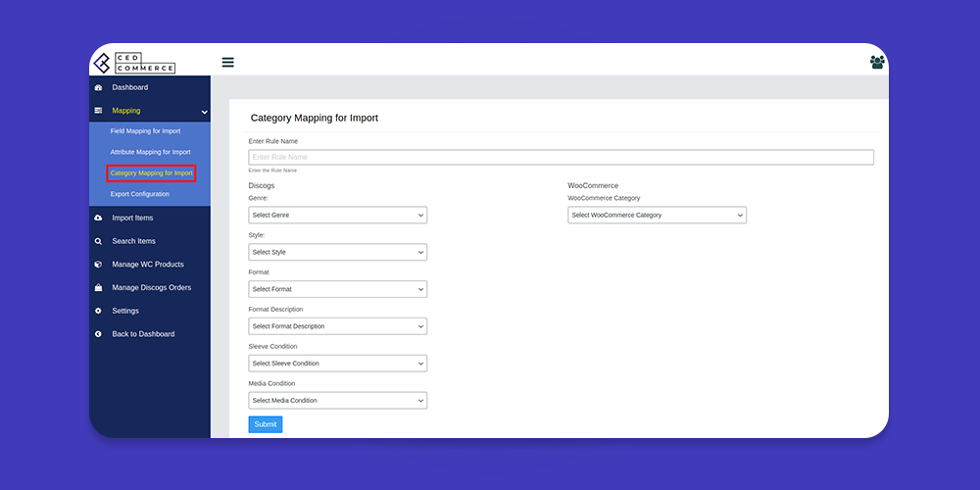Click Back to Dashboard link
The height and width of the screenshot is (490, 980).
point(143,334)
